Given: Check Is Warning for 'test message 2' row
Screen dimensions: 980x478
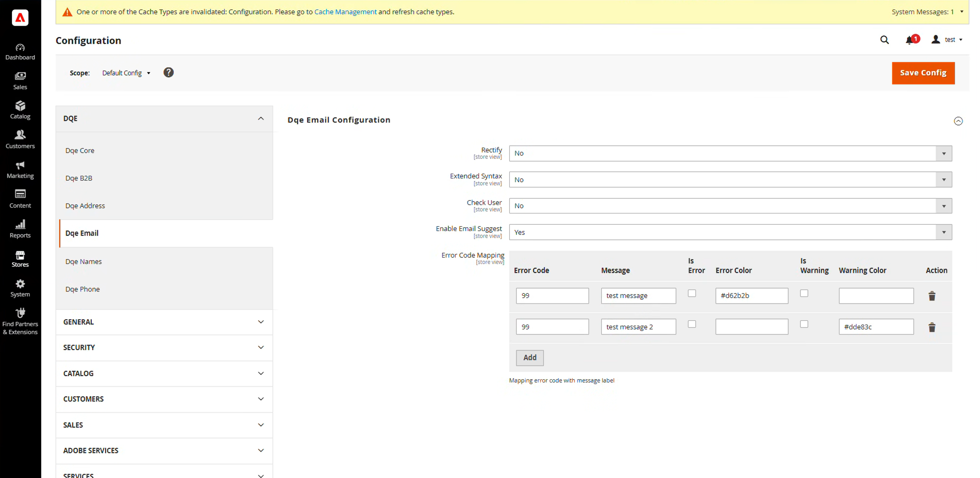Looking at the screenshot, I should (x=804, y=324).
